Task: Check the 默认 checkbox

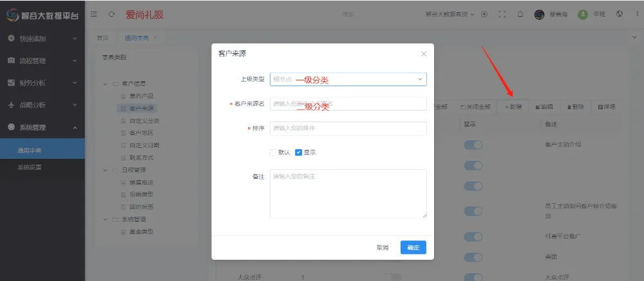Action: pos(274,152)
